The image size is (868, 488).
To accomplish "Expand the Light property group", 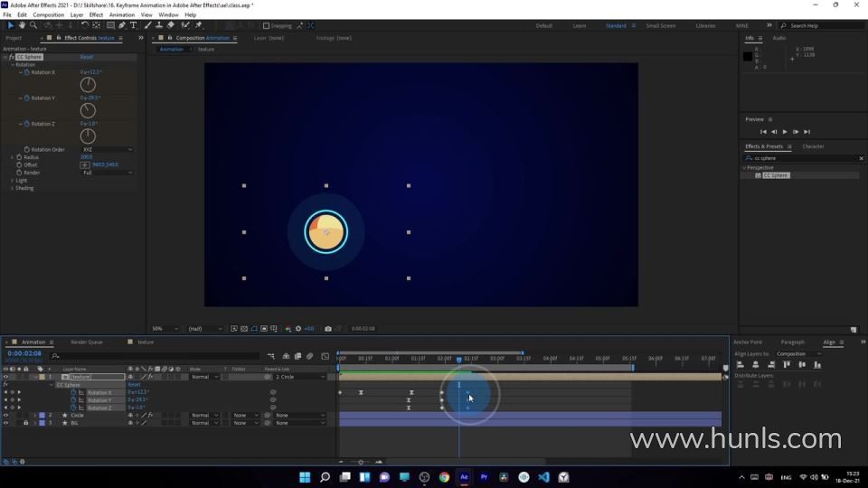I will click(x=13, y=180).
